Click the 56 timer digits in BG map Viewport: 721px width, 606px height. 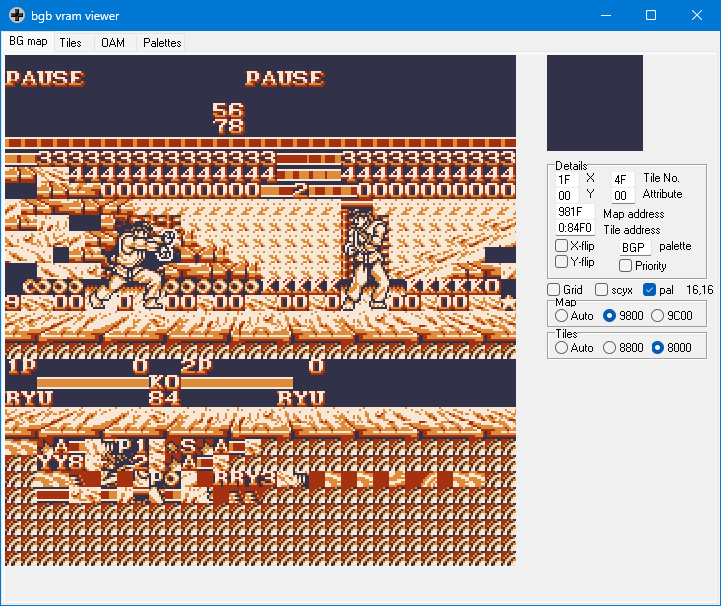[229, 110]
